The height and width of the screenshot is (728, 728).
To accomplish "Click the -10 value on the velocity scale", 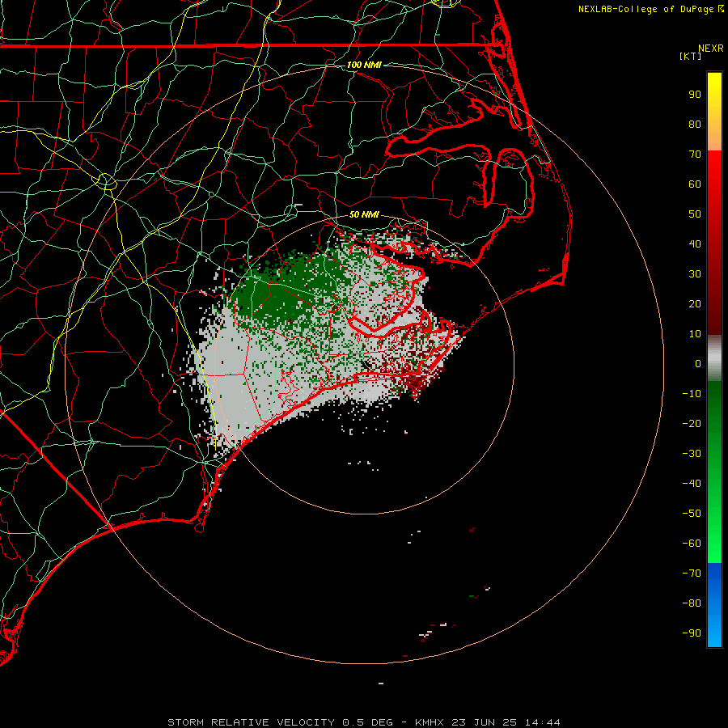I will (692, 394).
